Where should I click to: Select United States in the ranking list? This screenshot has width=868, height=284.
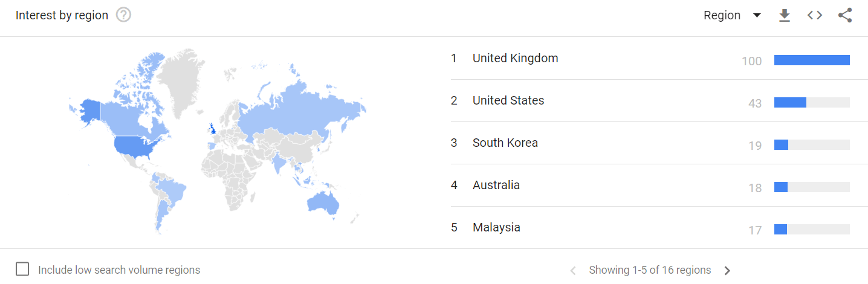coord(508,100)
